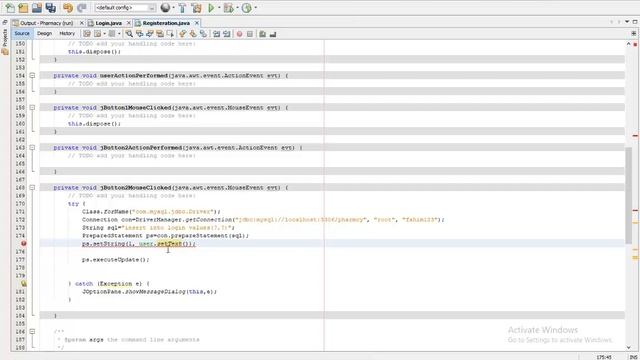
Task: Click the Shift Line Right icon
Action: click(227, 34)
